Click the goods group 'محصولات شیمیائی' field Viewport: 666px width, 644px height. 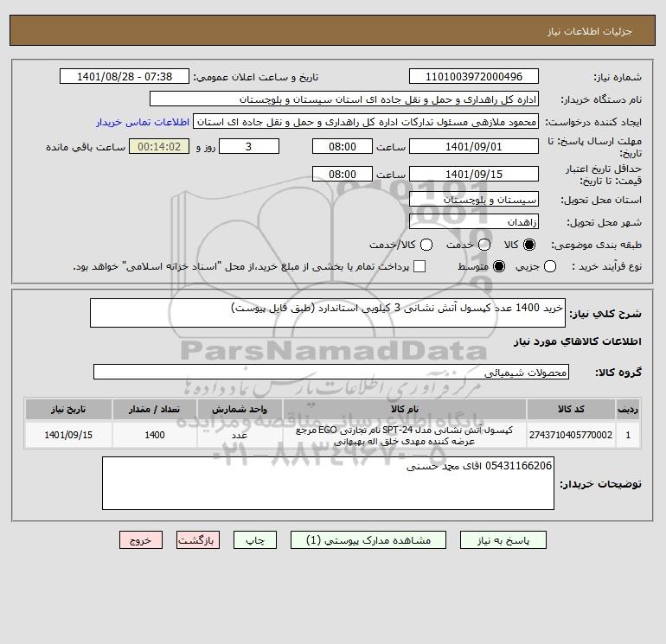[x=331, y=372]
